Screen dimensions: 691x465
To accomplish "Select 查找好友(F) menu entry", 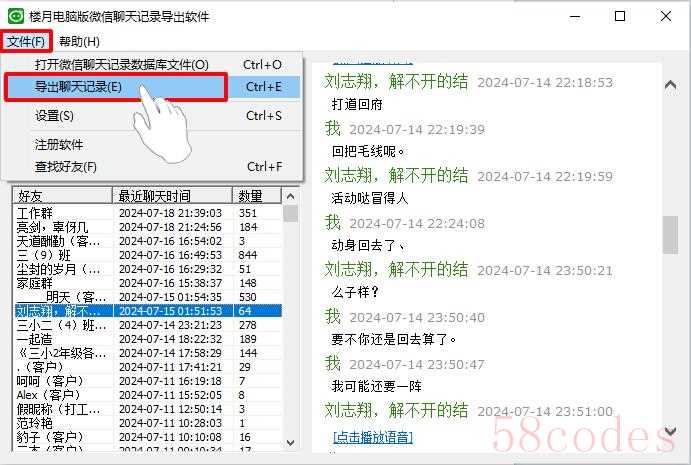I will (152, 167).
